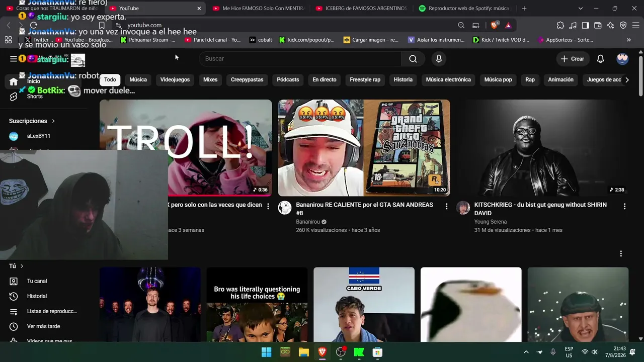
Task: Open a new browser tab
Action: point(524,8)
